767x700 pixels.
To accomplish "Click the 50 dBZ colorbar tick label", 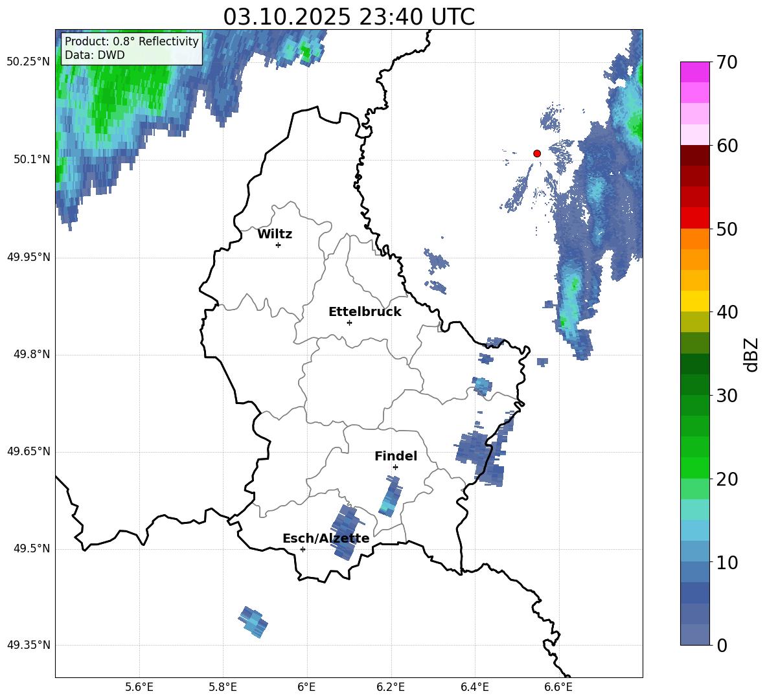I will pos(727,229).
